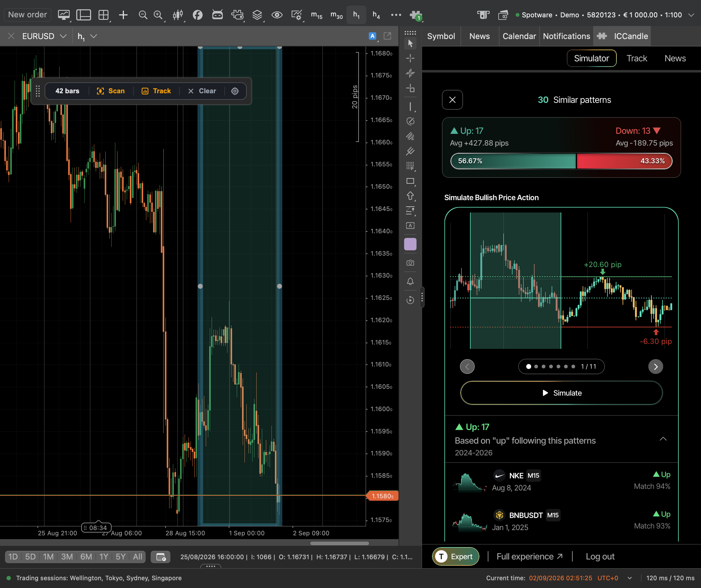Select the Simulator view
701x588 pixels.
click(592, 59)
